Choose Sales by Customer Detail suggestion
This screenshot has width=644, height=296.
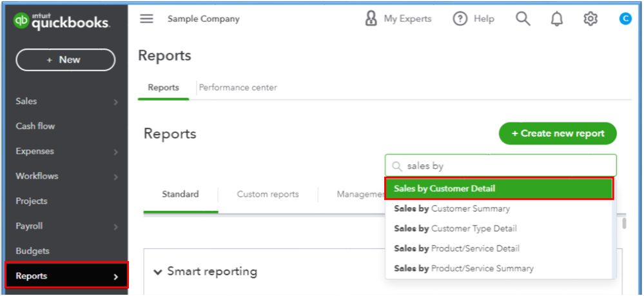click(x=499, y=189)
